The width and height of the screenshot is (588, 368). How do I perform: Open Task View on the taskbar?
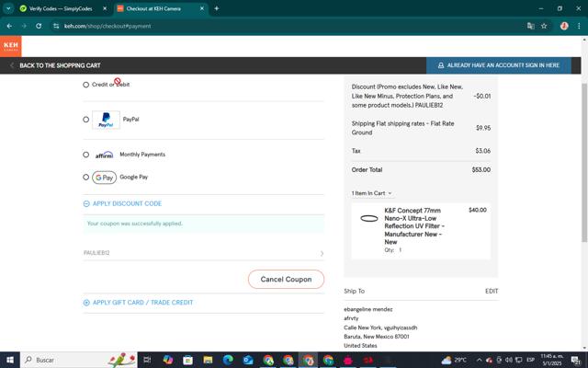click(147, 360)
